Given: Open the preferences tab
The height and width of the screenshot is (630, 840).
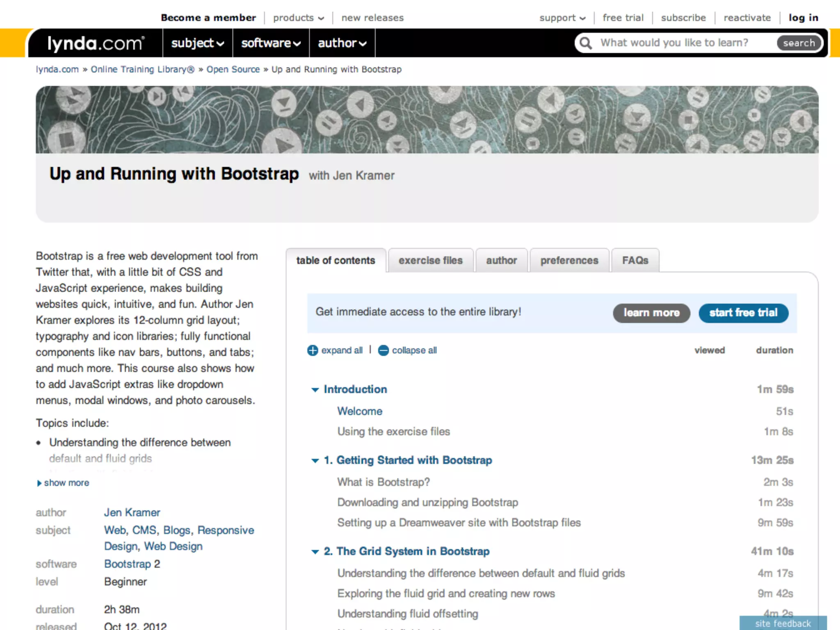Looking at the screenshot, I should [x=569, y=261].
